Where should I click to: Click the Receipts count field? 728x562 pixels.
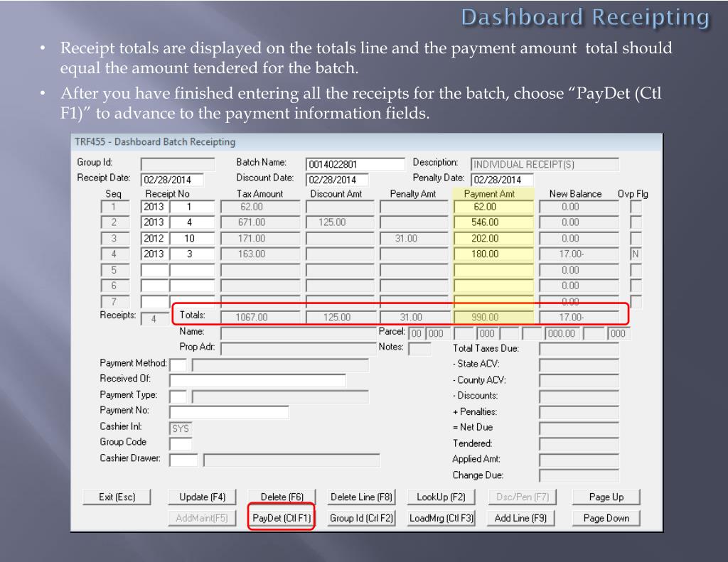coord(154,319)
